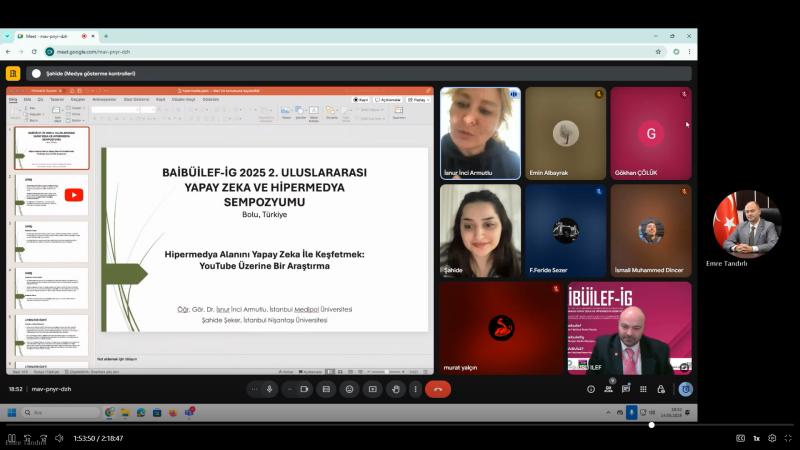Image resolution: width=800 pixels, height=450 pixels.
Task: Toggle captions in Meet control bar
Action: tap(326, 389)
